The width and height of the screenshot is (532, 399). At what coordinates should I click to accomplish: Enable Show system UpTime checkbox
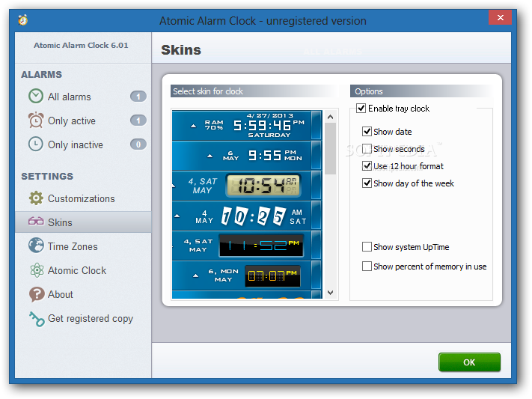[x=367, y=247]
